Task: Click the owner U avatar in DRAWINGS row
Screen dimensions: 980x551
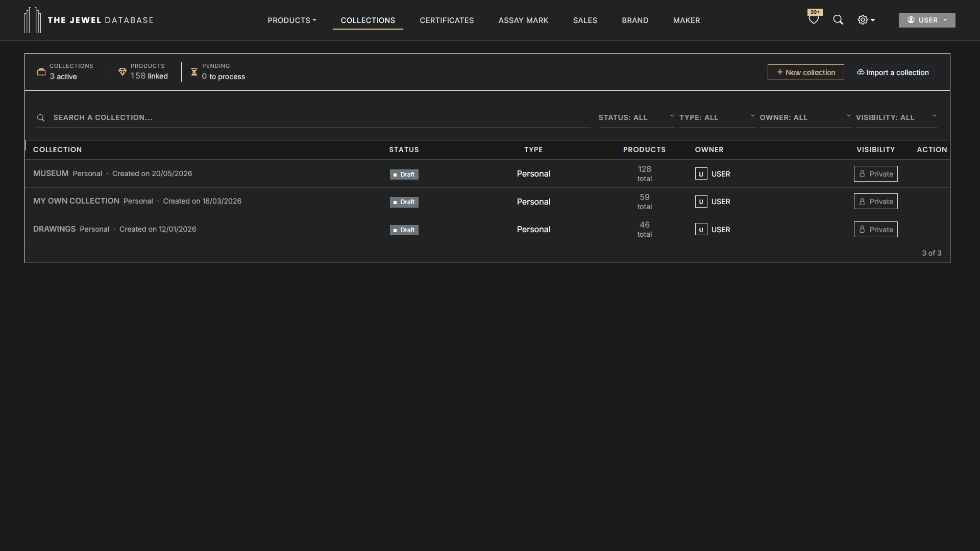Action: 701,230
